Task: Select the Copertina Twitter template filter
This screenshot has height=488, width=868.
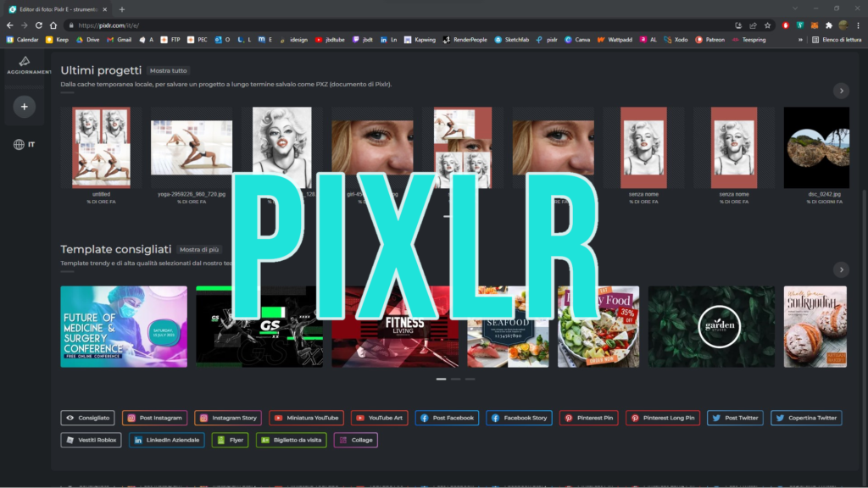Action: (807, 418)
